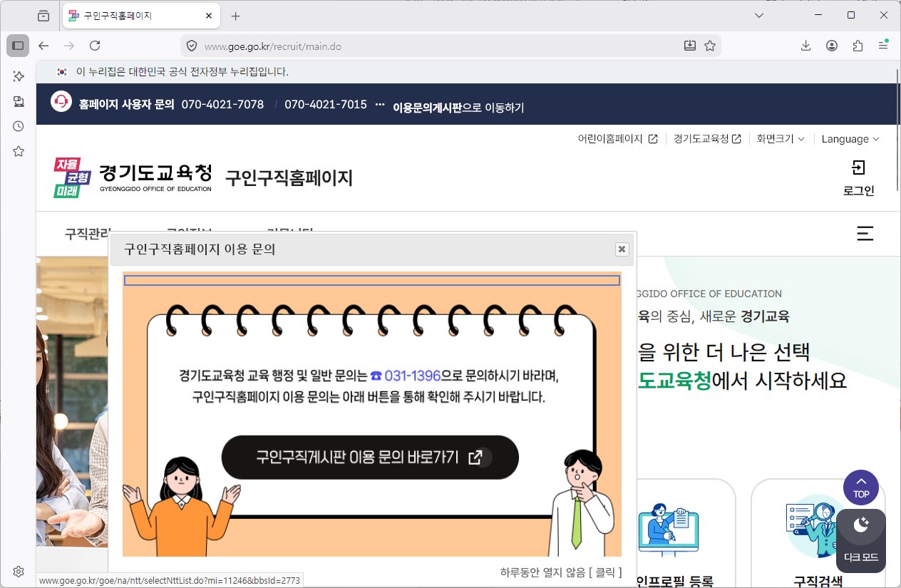Open the site security shield icon
The width and height of the screenshot is (901, 588).
click(191, 46)
